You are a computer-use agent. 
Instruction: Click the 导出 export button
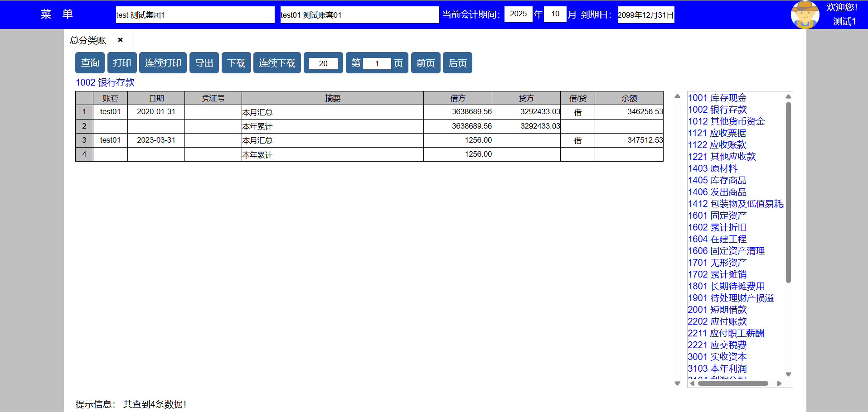204,63
